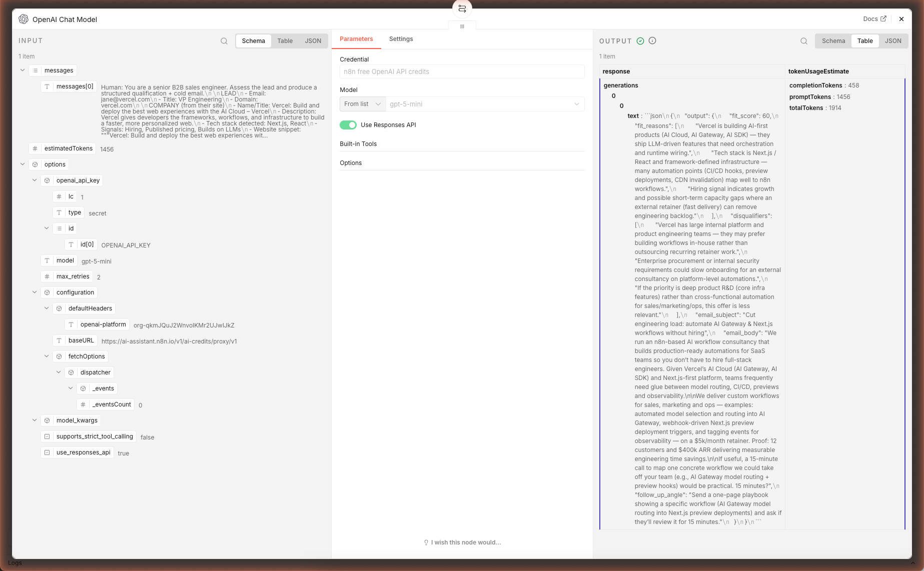Screen dimensions: 924x571
Task: Collapse the configuration tree node
Action: (35, 292)
